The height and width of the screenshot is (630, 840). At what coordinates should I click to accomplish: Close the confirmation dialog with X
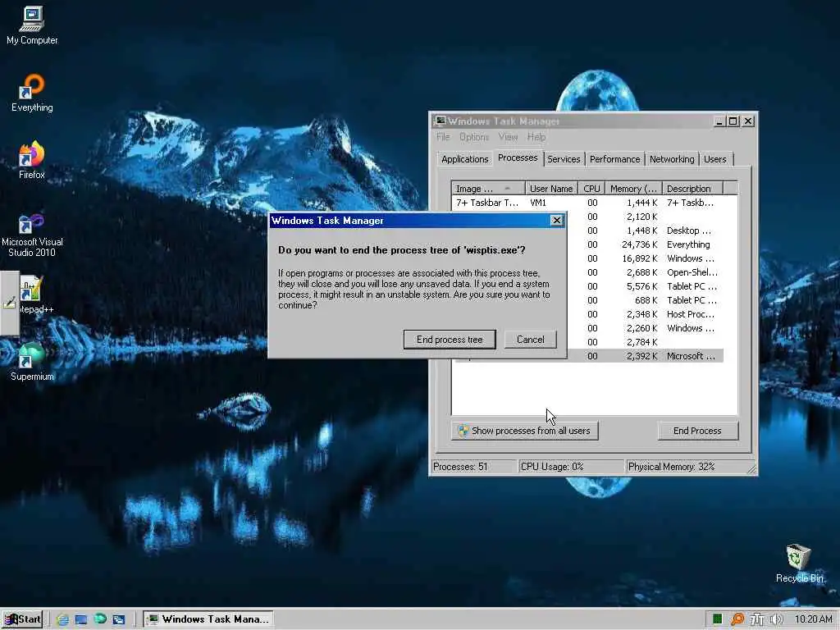click(x=557, y=220)
